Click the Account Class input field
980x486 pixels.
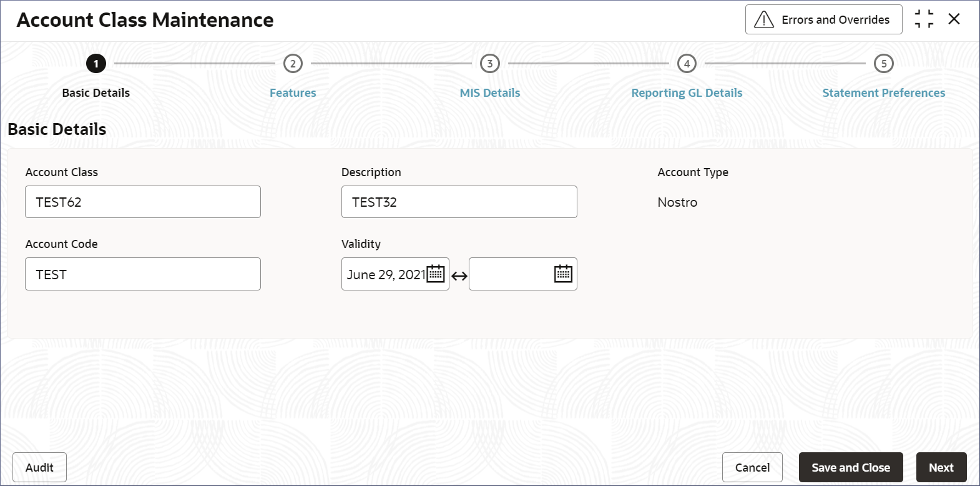pos(143,202)
